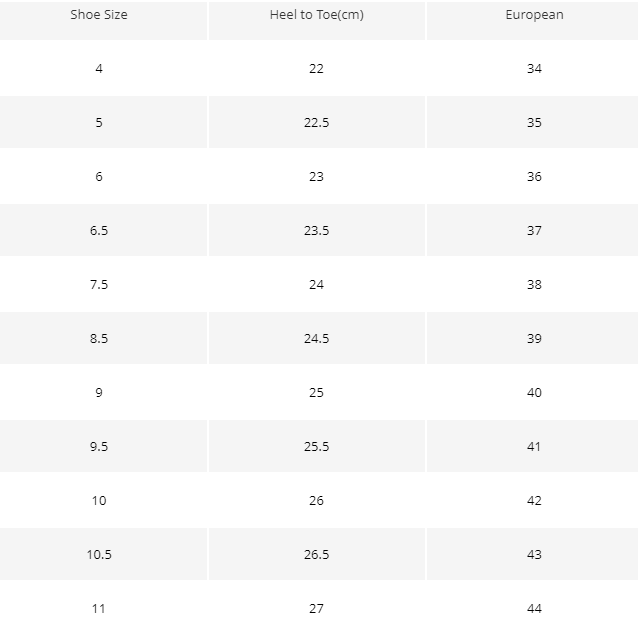The image size is (638, 636).
Task: Click shoe size 8.5 cell
Action: click(99, 339)
